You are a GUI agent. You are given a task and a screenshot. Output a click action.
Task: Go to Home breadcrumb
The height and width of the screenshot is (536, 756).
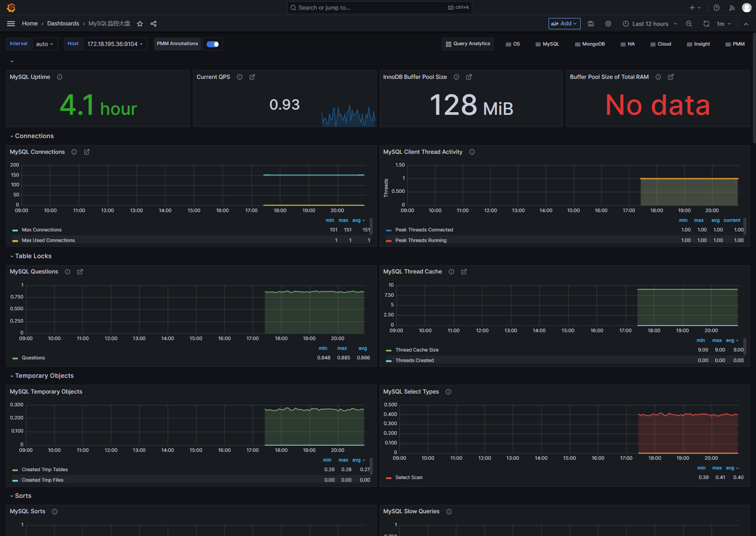[30, 24]
